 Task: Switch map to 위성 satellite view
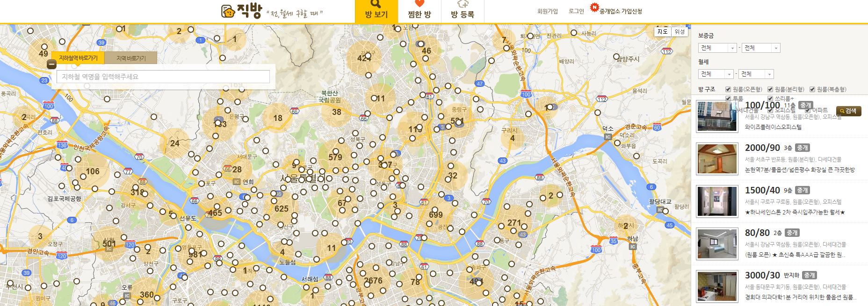point(680,32)
